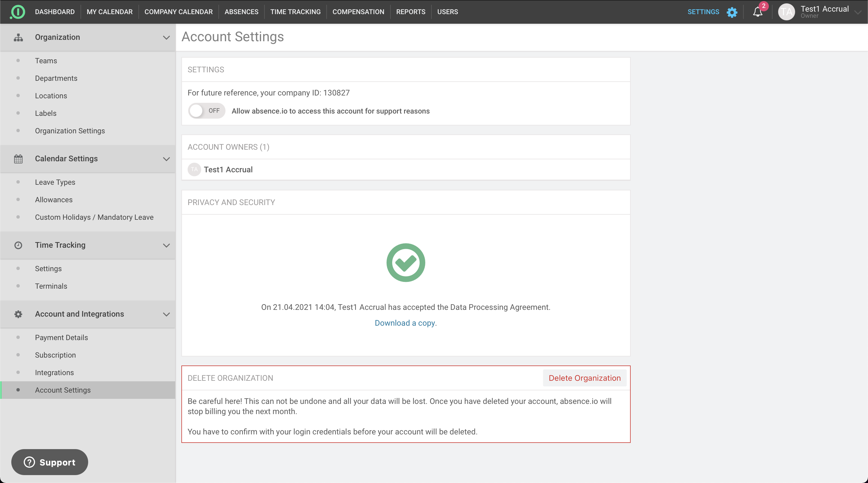This screenshot has height=483, width=868.
Task: Click the Account and Integrations gear icon
Action: [x=18, y=314]
